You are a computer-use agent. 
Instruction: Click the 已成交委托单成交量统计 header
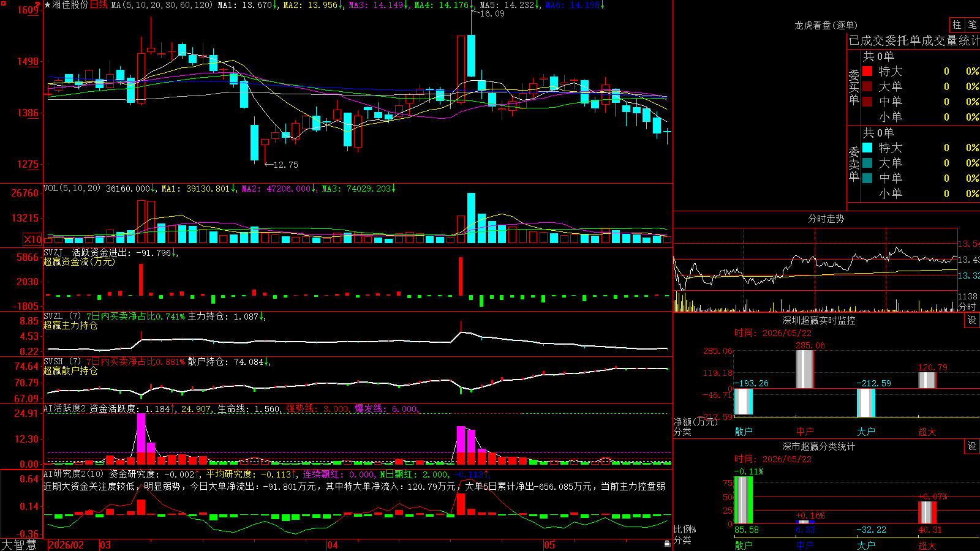914,40
